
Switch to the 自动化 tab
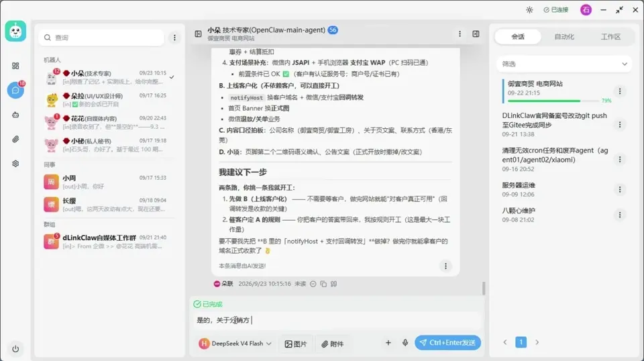(x=564, y=36)
